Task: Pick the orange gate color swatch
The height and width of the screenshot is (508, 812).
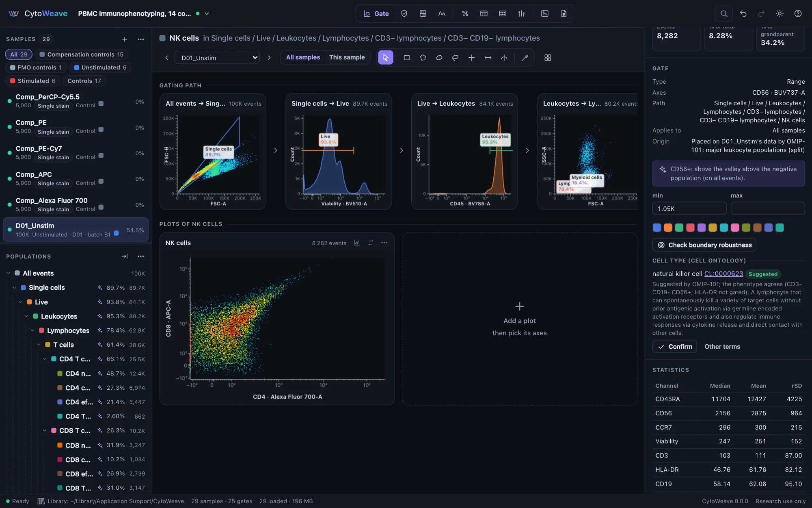Action: 668,228
